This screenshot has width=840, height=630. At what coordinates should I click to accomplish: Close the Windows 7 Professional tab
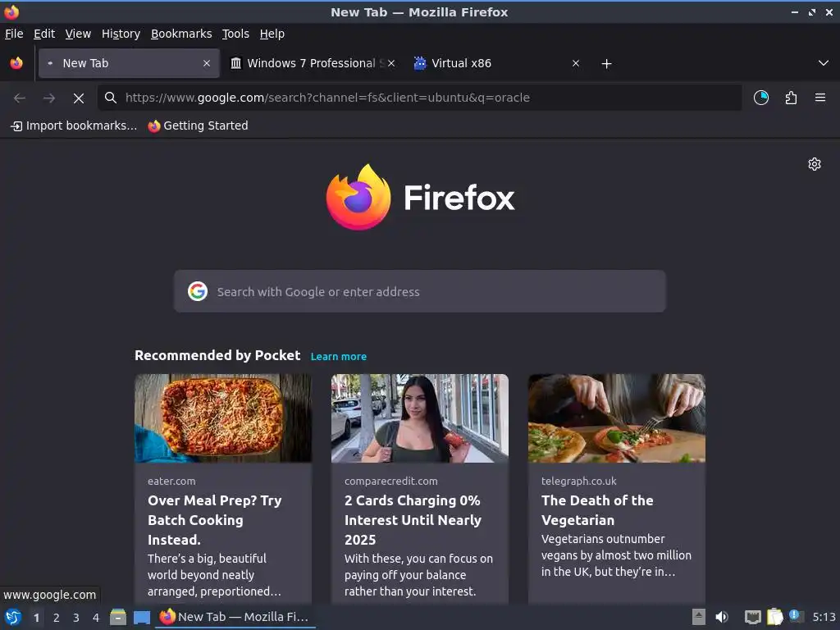[391, 63]
